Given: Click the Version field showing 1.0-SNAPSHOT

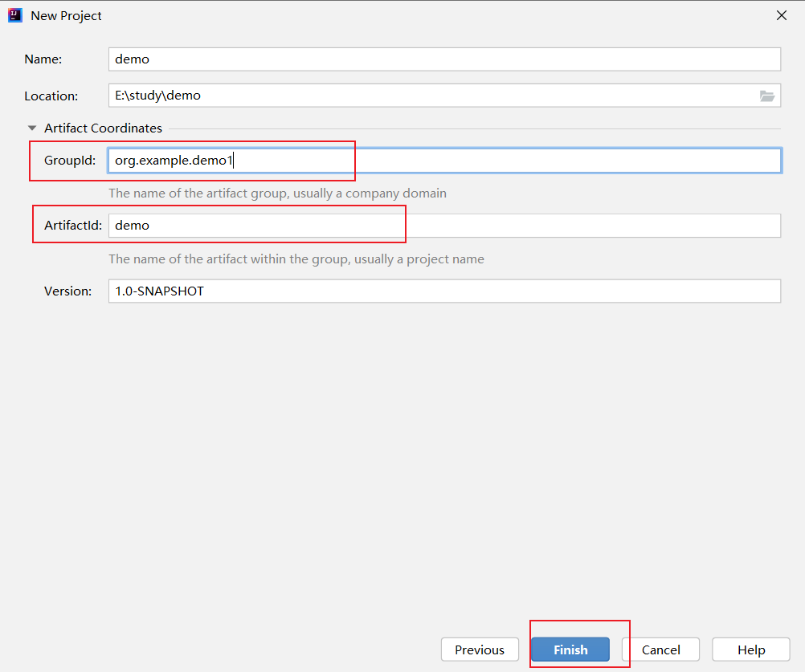Looking at the screenshot, I should tap(443, 291).
